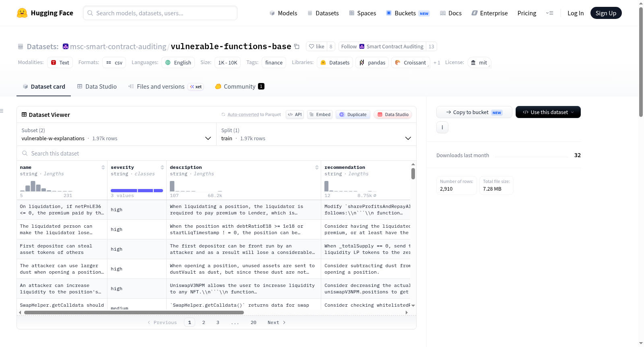Viewport: 644px width, 347px height.
Task: Click the name lengths histogram
Action: pyautogui.click(x=46, y=186)
